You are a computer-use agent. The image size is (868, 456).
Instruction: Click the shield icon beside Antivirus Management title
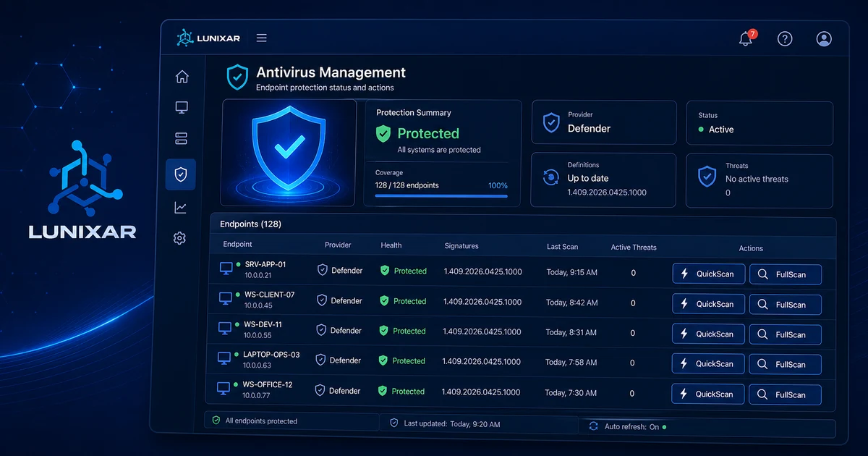(x=237, y=77)
